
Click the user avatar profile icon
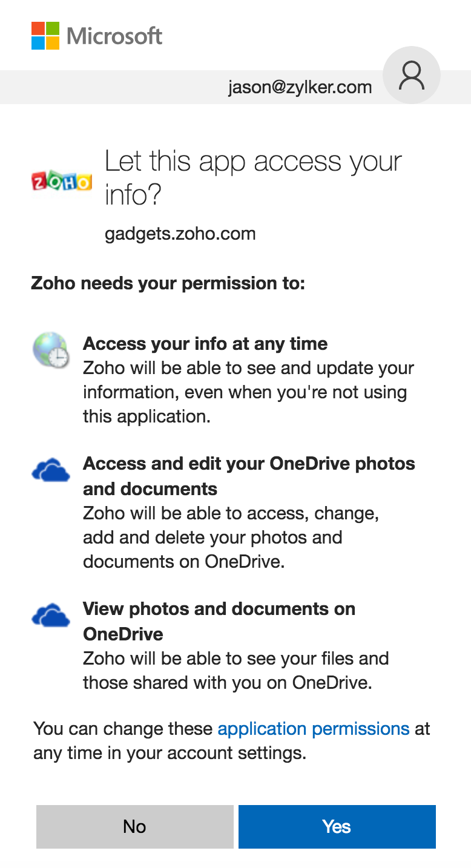click(412, 76)
